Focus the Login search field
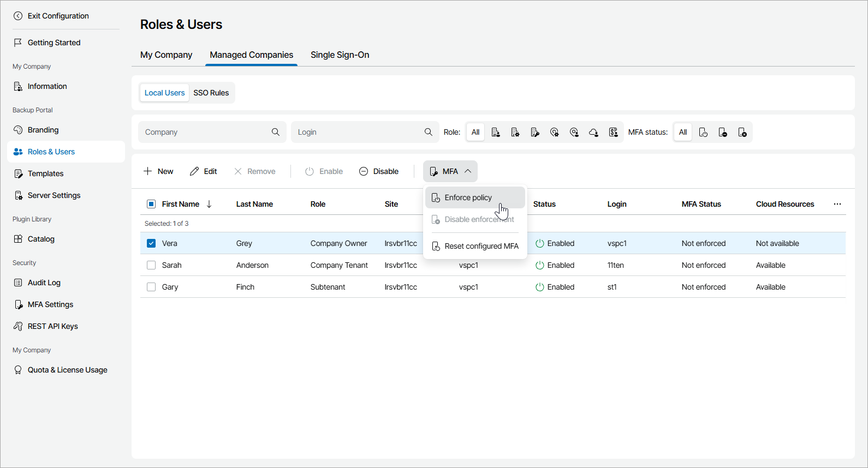 pos(358,132)
